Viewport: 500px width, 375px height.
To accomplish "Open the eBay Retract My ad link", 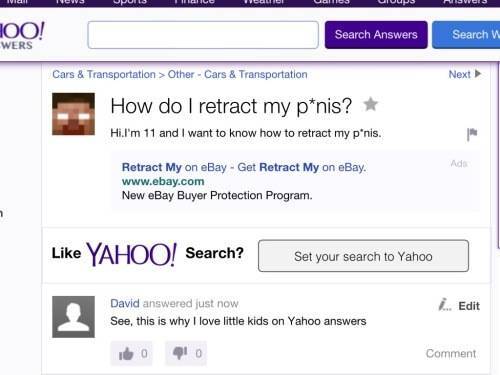I will coord(244,167).
